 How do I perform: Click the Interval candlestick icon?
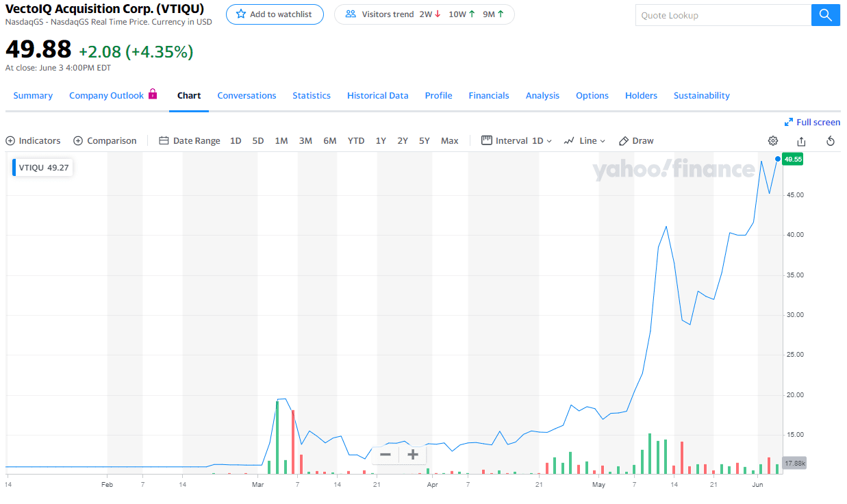click(487, 140)
